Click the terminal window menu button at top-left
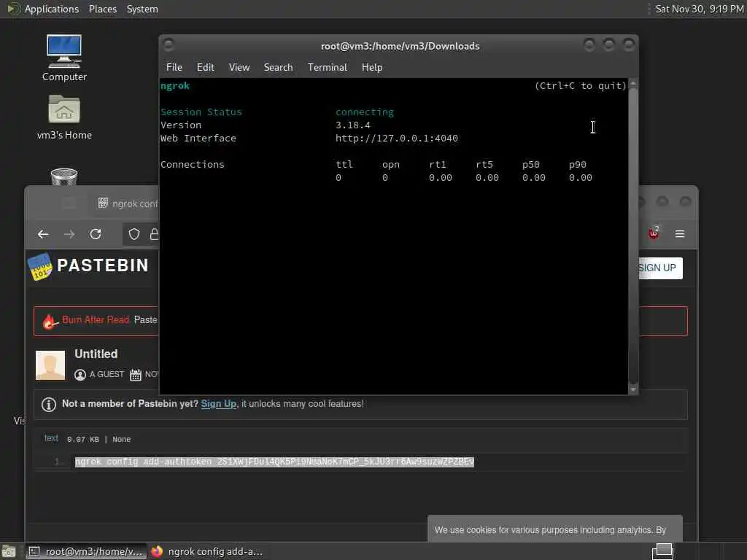The image size is (747, 560). pos(169,44)
